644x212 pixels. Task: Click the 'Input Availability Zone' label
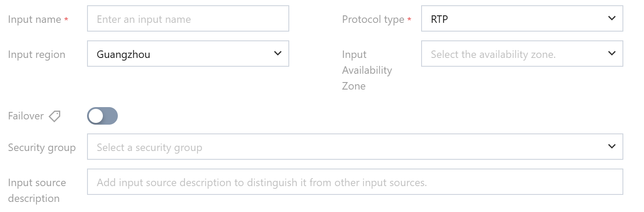(367, 70)
